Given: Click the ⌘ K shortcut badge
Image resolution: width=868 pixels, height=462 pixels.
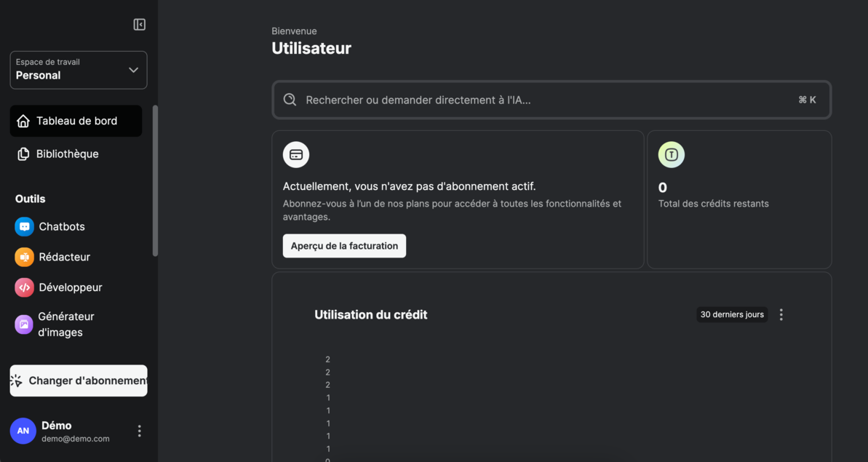Looking at the screenshot, I should (807, 100).
